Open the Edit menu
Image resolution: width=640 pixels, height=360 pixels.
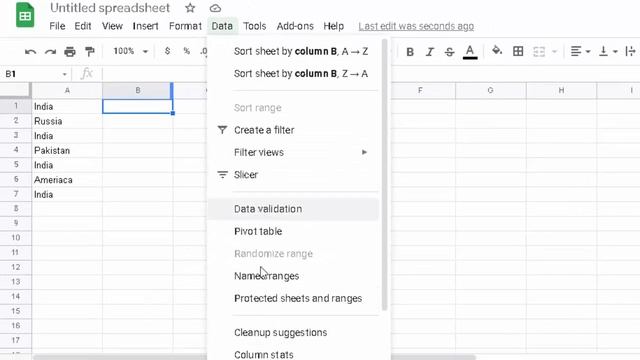(x=83, y=26)
